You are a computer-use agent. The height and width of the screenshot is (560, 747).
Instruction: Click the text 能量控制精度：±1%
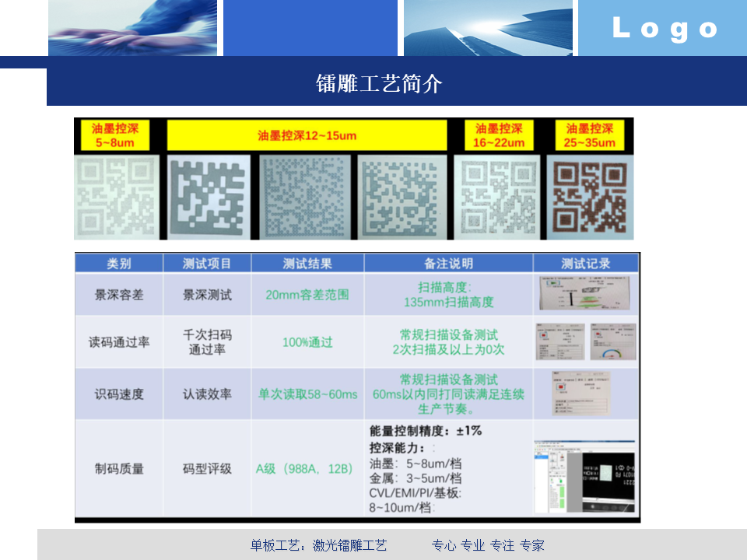coord(426,431)
